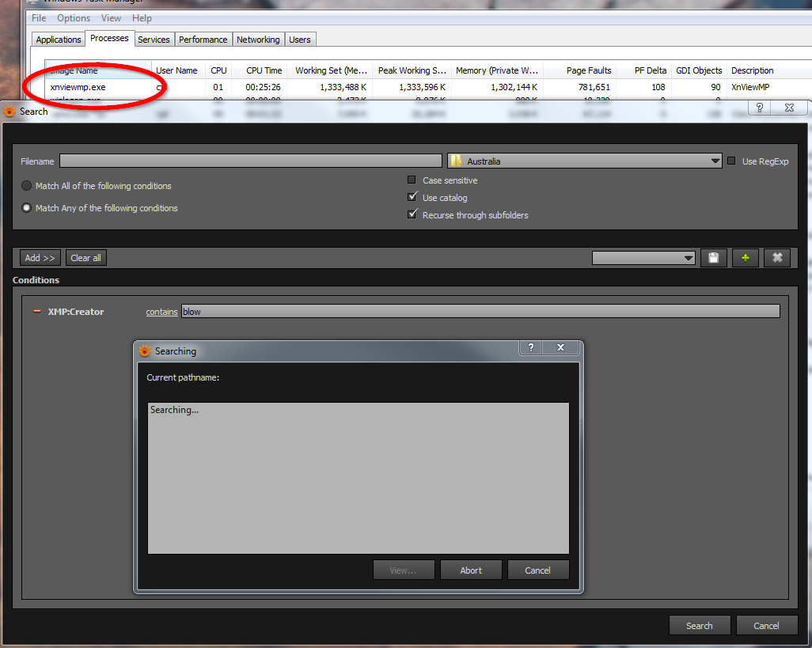The width and height of the screenshot is (812, 648).
Task: Click the GDI Objects value 90
Action: coord(715,87)
